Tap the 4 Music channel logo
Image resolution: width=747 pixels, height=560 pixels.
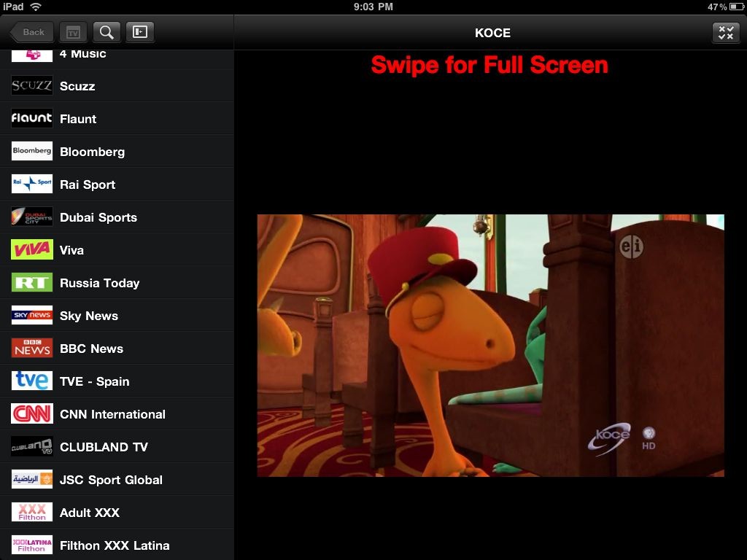[32, 55]
